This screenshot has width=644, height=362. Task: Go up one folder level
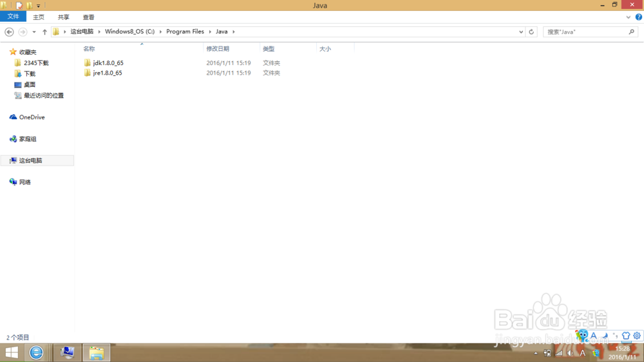coord(44,32)
